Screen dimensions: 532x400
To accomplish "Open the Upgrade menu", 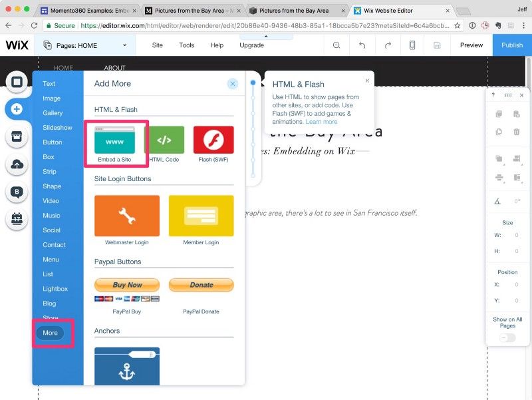I will [x=251, y=45].
